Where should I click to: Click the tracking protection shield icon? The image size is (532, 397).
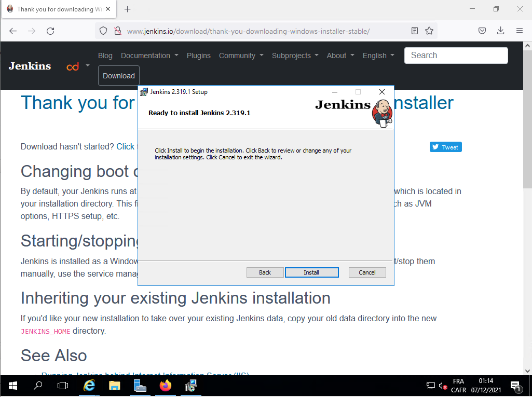pos(103,31)
